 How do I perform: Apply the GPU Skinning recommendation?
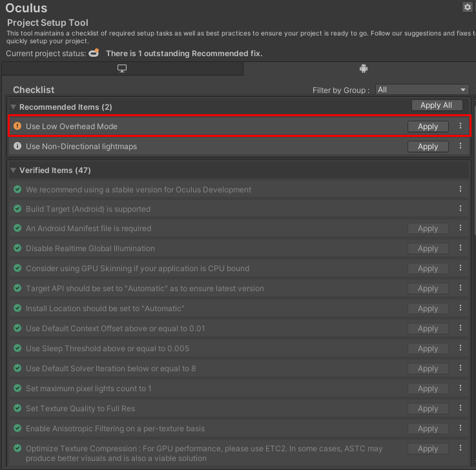[428, 269]
